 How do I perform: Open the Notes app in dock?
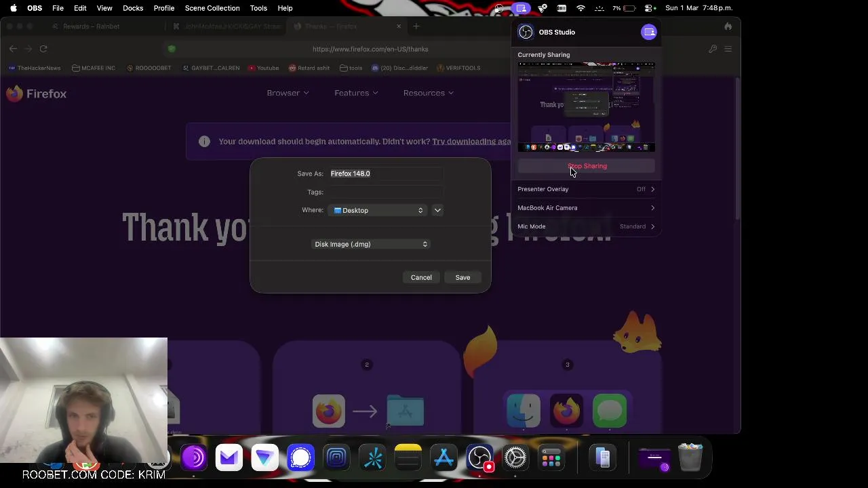[x=408, y=458]
